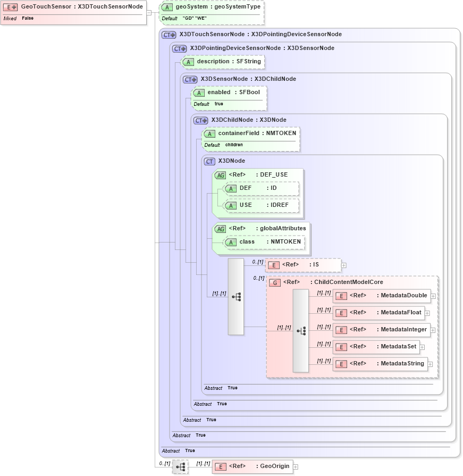
Task: Select GeoTouchSensor : X3DTouchSensorNode label
Action: [x=82, y=7]
